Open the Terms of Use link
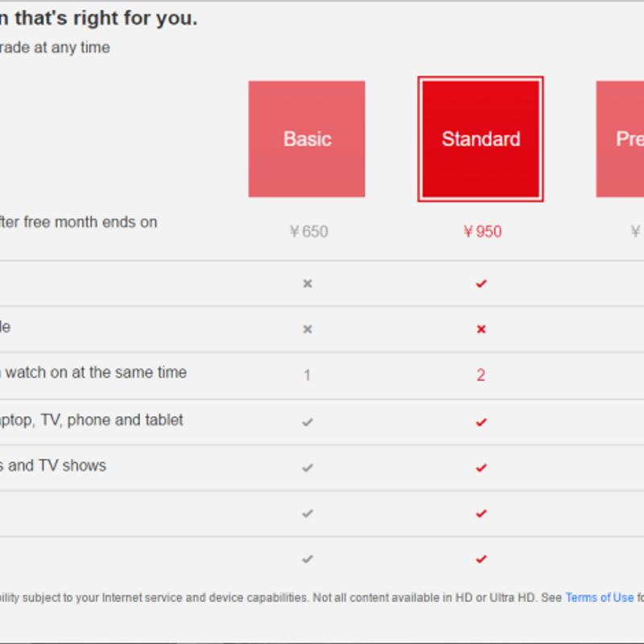This screenshot has width=644, height=644. (x=599, y=597)
